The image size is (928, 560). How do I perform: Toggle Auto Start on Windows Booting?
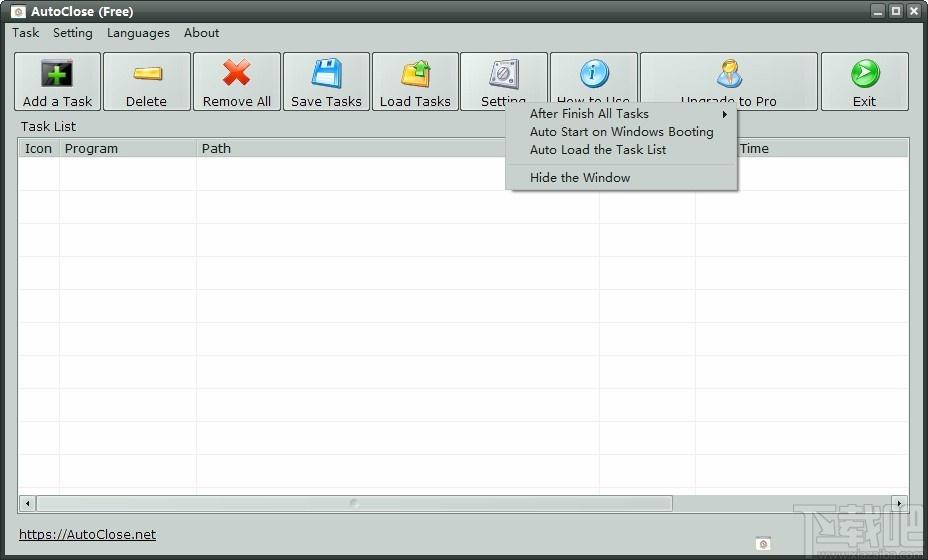pos(621,131)
